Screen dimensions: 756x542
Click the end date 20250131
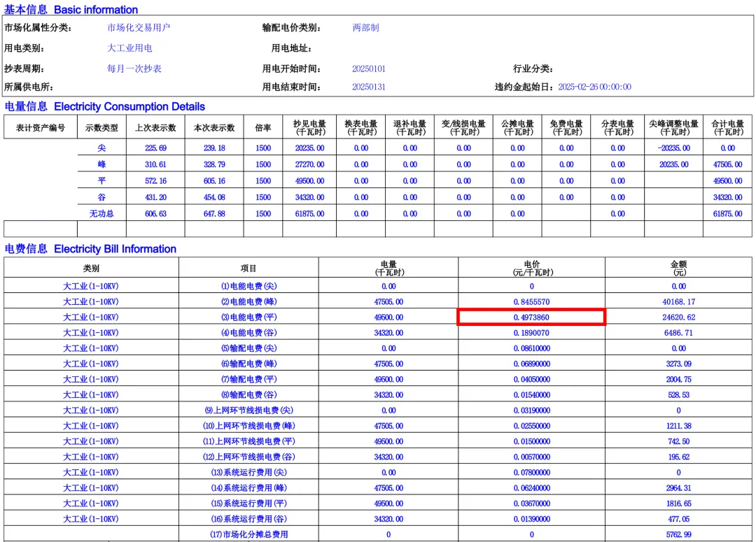[368, 87]
